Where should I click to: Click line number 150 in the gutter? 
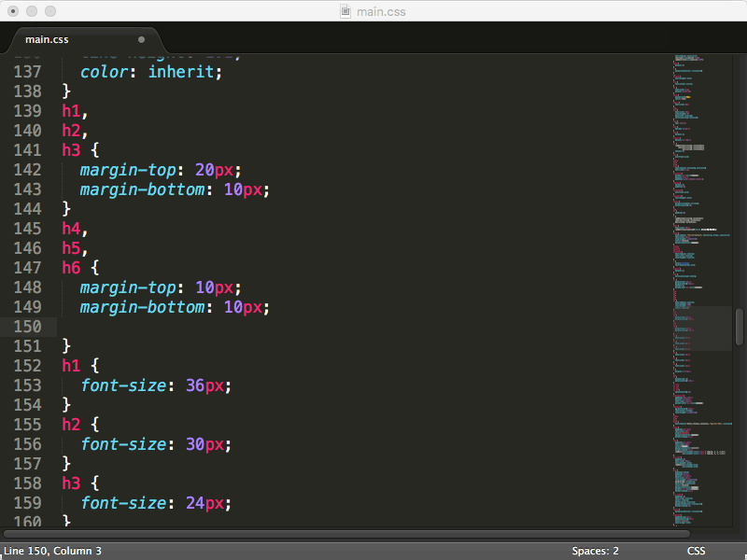(28, 327)
